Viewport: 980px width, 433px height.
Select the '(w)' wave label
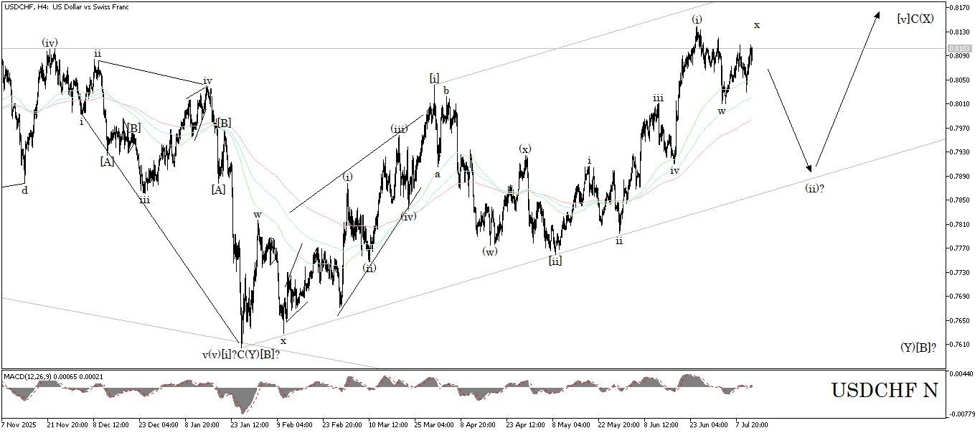click(490, 251)
